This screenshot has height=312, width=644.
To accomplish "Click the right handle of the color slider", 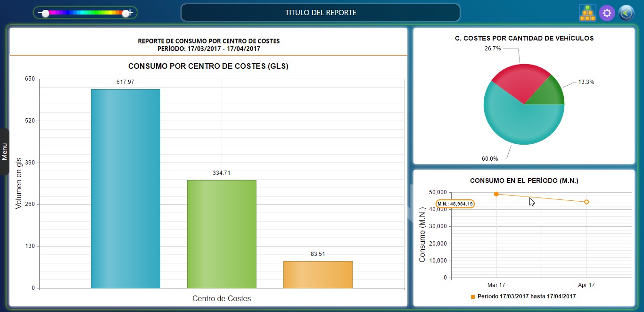I will (x=125, y=13).
